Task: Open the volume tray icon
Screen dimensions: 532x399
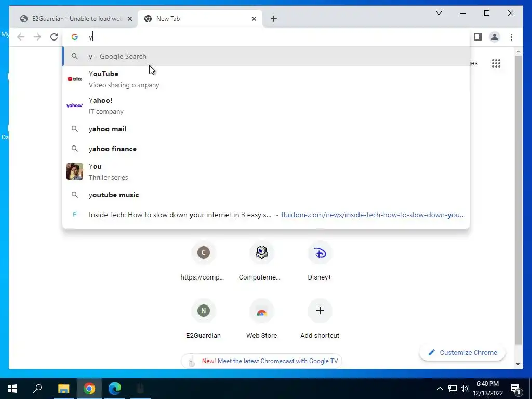Action: 464,389
